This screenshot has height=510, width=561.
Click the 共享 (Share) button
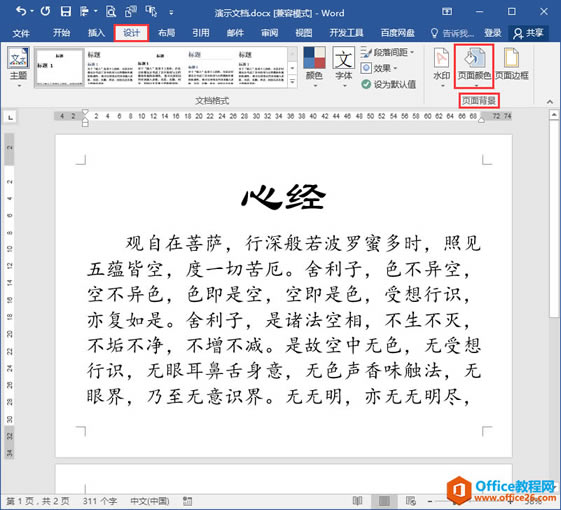528,33
